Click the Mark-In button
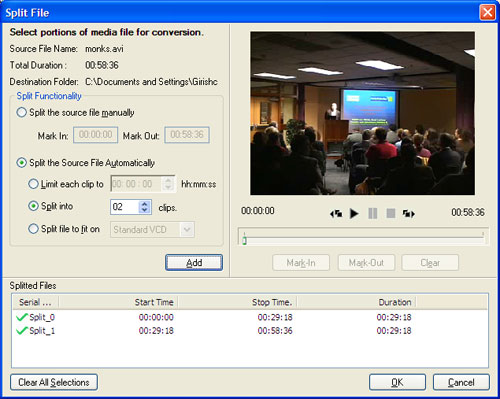This screenshot has width=500, height=399. [301, 263]
